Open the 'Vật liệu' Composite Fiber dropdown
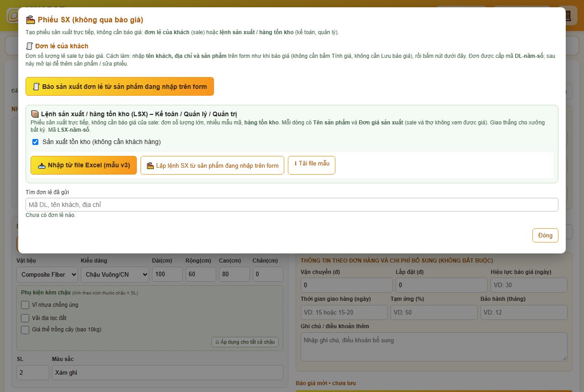This screenshot has width=584, height=392. click(47, 274)
